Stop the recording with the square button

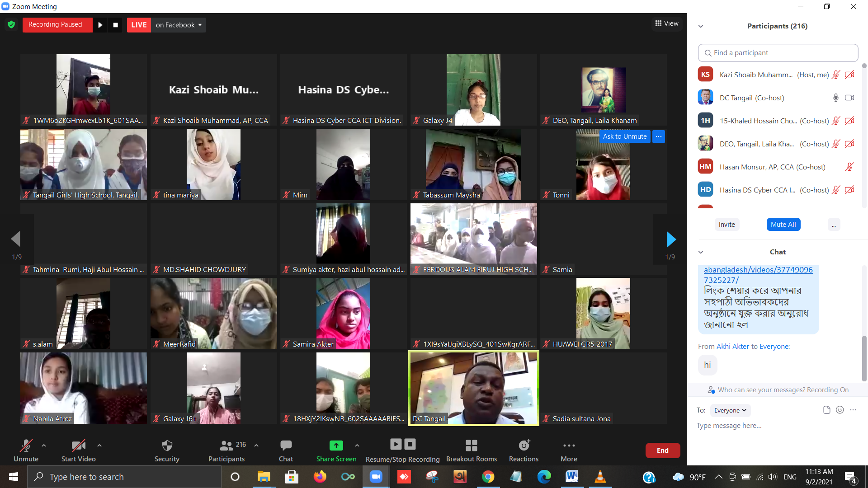[115, 25]
